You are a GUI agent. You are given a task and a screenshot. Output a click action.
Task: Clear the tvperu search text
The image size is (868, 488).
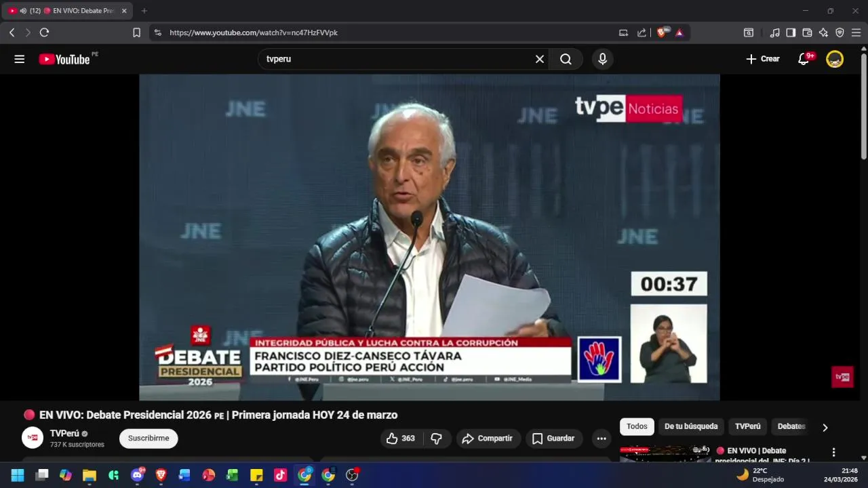click(540, 59)
